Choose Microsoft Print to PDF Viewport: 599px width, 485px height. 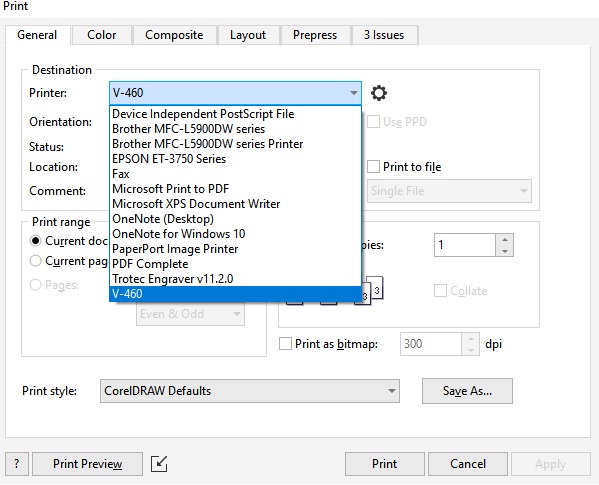click(235, 189)
